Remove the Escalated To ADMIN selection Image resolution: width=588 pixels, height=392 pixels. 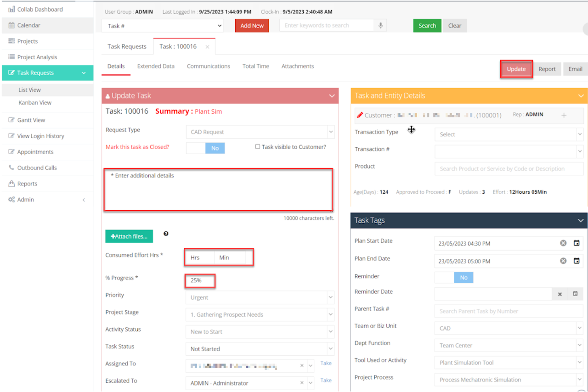[x=302, y=383]
